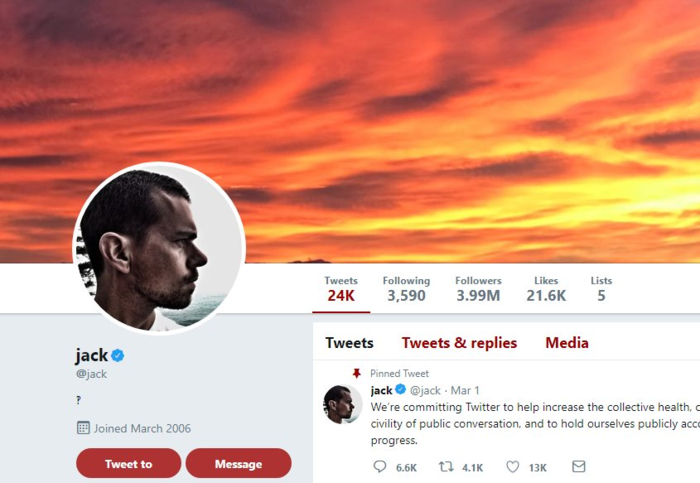Click the calendar icon next to Joined date

coord(83,428)
